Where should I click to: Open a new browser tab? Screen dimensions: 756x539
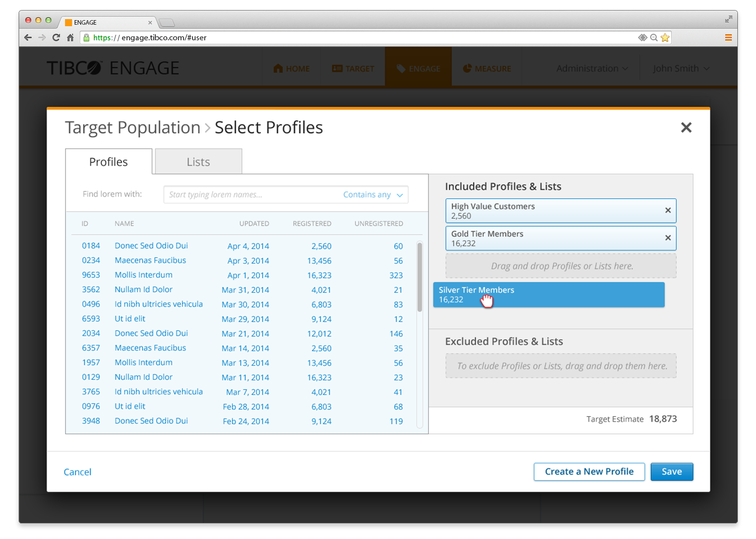tap(166, 22)
